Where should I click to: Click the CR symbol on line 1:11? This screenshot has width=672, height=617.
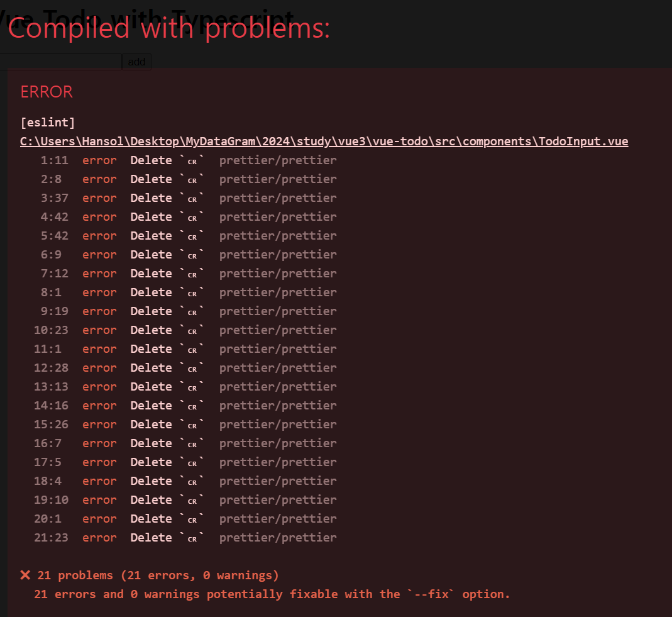(x=192, y=162)
